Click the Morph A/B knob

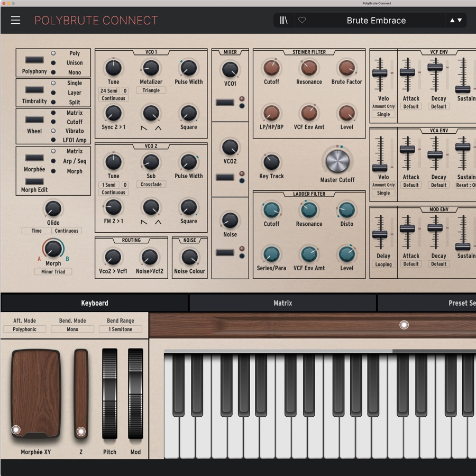53,249
